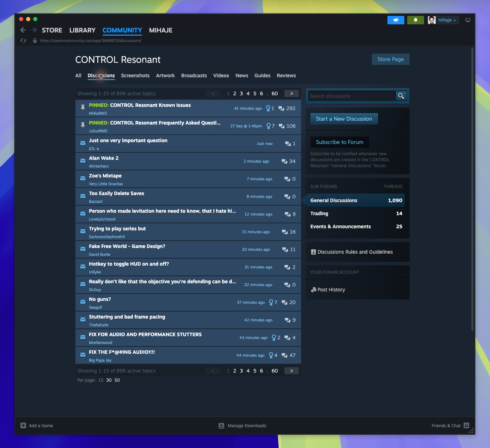
Task: Open Events & Announcements sub forum
Action: [356, 226]
